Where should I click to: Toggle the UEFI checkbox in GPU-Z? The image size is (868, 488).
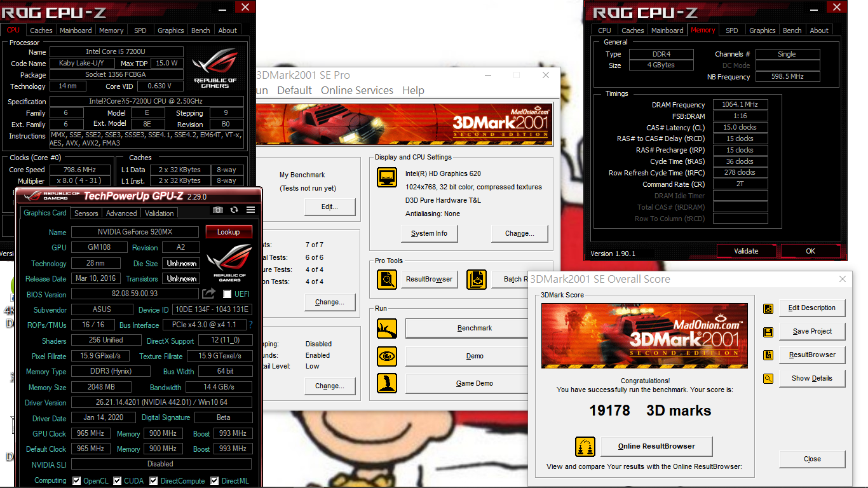[227, 294]
